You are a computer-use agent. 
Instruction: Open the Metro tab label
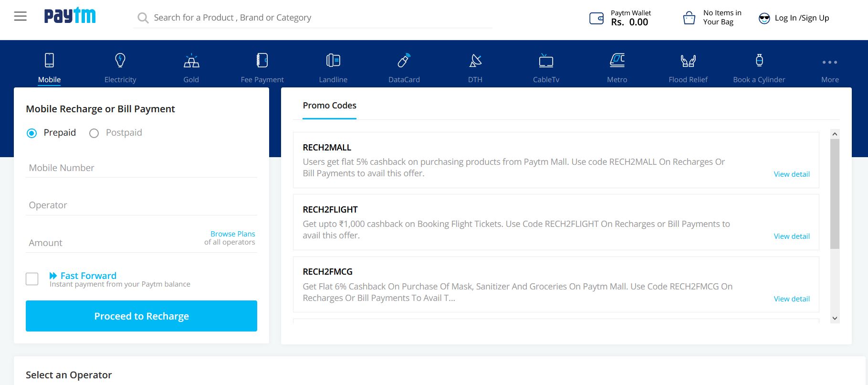point(617,80)
